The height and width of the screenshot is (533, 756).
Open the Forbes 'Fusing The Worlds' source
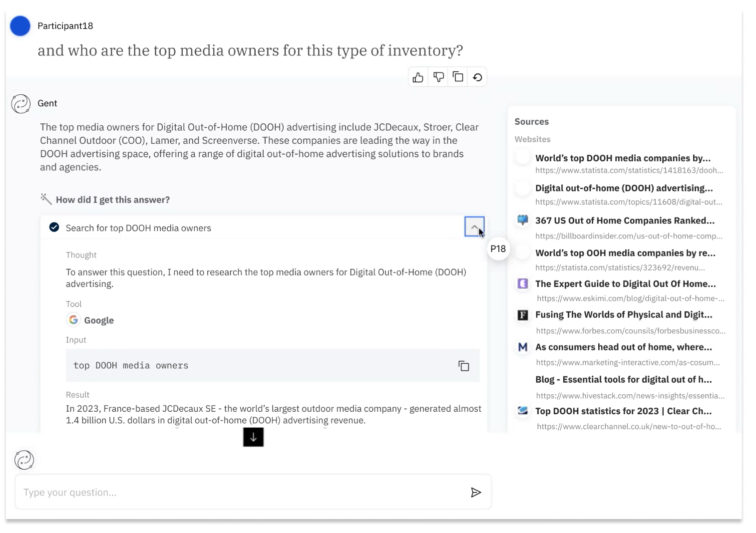pos(623,314)
